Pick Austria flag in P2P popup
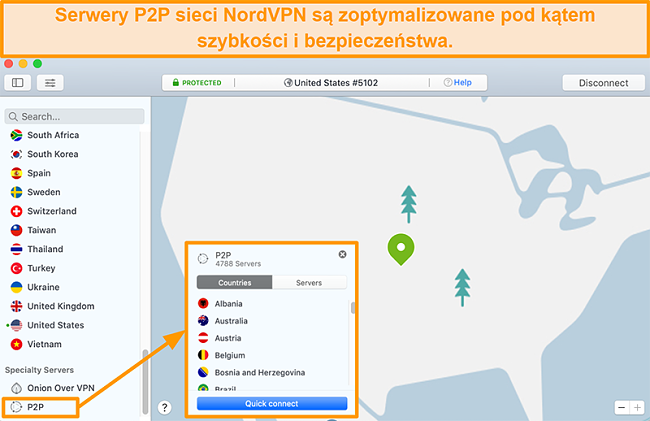Image resolution: width=650 pixels, height=421 pixels. [x=203, y=338]
